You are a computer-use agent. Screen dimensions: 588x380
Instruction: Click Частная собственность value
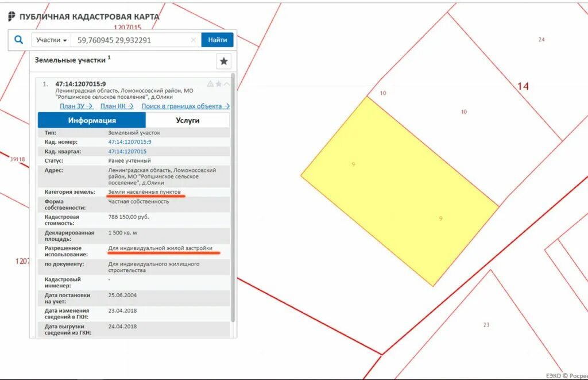click(x=138, y=201)
